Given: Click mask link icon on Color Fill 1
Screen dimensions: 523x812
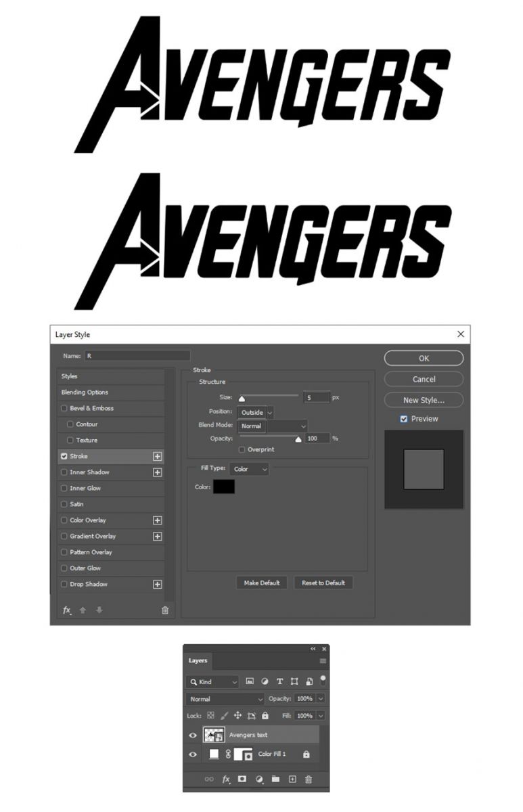Looking at the screenshot, I should [x=228, y=754].
